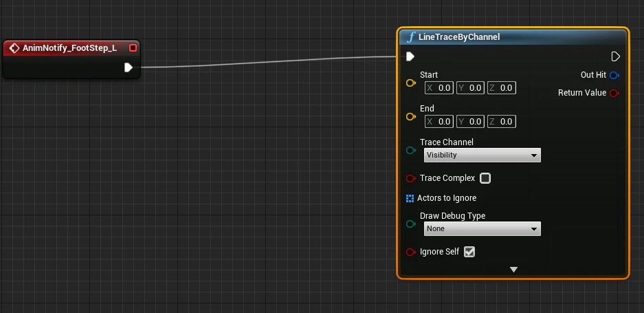The width and height of the screenshot is (644, 313).
Task: Edit the End X value field
Action: tap(439, 122)
